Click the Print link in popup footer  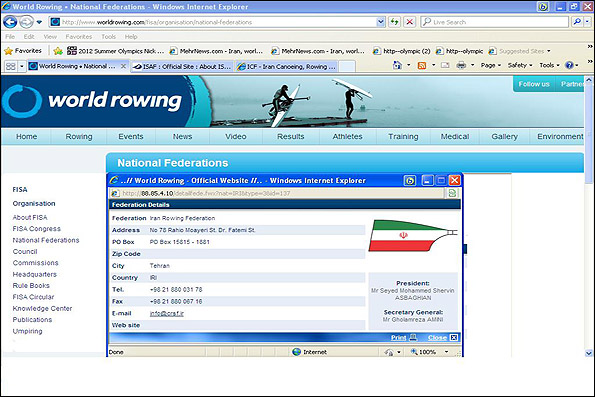[x=398, y=337]
